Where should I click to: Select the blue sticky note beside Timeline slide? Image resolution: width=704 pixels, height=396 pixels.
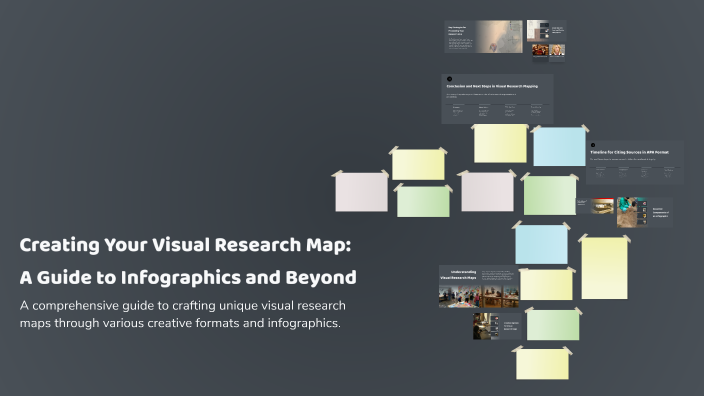click(559, 146)
